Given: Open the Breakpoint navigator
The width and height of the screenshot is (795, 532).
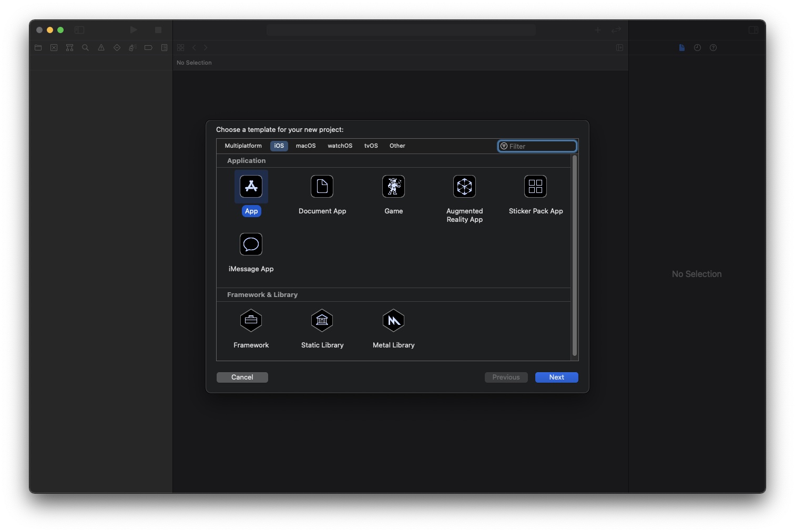Looking at the screenshot, I should (x=148, y=47).
